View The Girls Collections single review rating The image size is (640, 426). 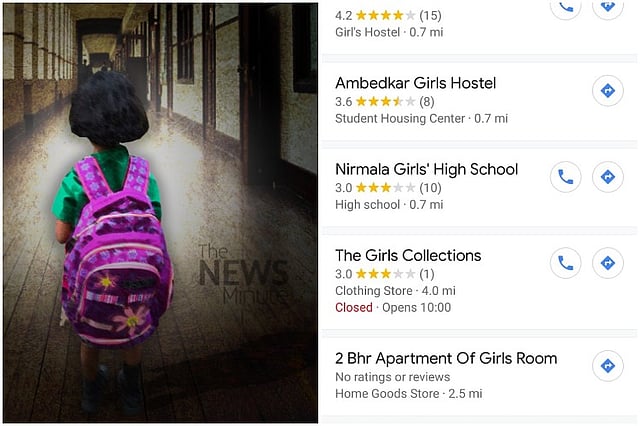pyautogui.click(x=384, y=274)
